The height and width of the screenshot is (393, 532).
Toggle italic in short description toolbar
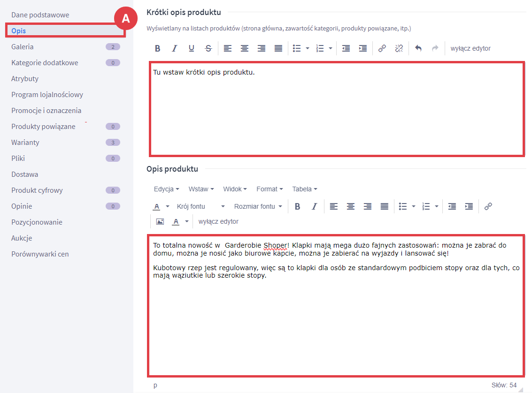[174, 48]
